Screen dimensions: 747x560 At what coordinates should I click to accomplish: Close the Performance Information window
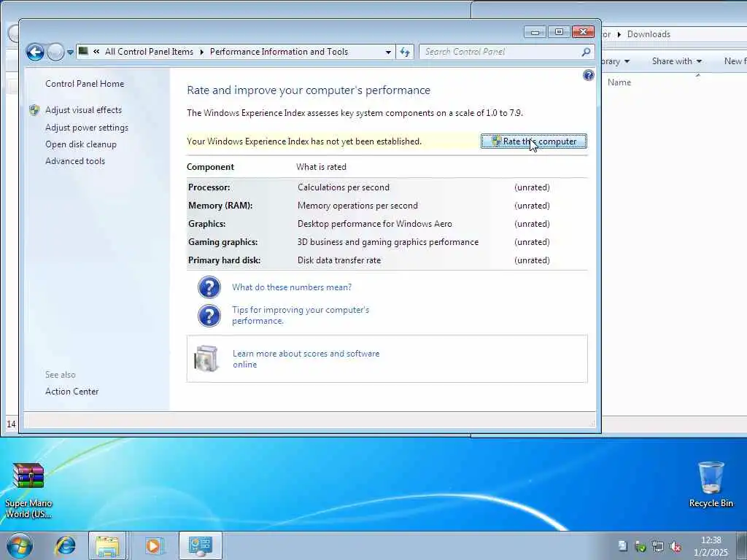583,32
